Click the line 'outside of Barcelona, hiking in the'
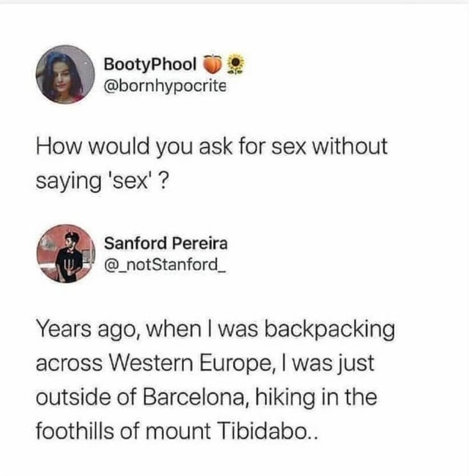 point(207,398)
